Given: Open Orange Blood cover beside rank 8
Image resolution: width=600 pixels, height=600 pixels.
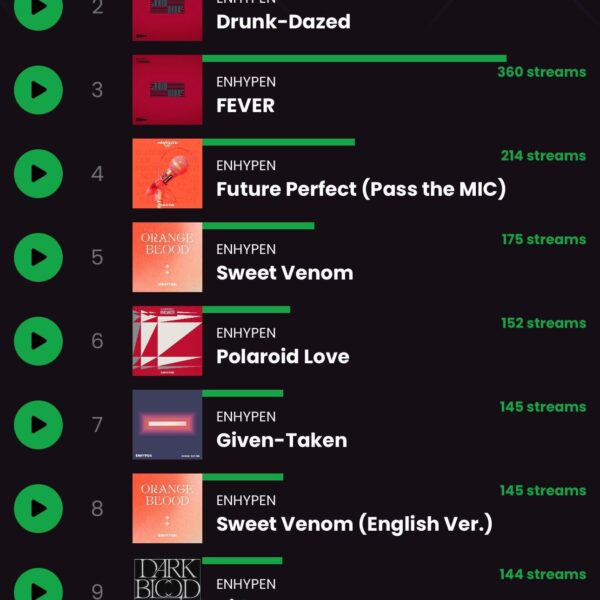Looking at the screenshot, I should [x=167, y=509].
